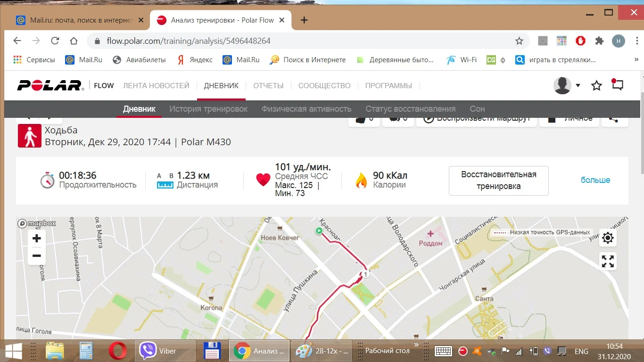Viewport: 644px width, 362px height.
Task: Open Opera browser from taskbar
Action: pyautogui.click(x=117, y=351)
